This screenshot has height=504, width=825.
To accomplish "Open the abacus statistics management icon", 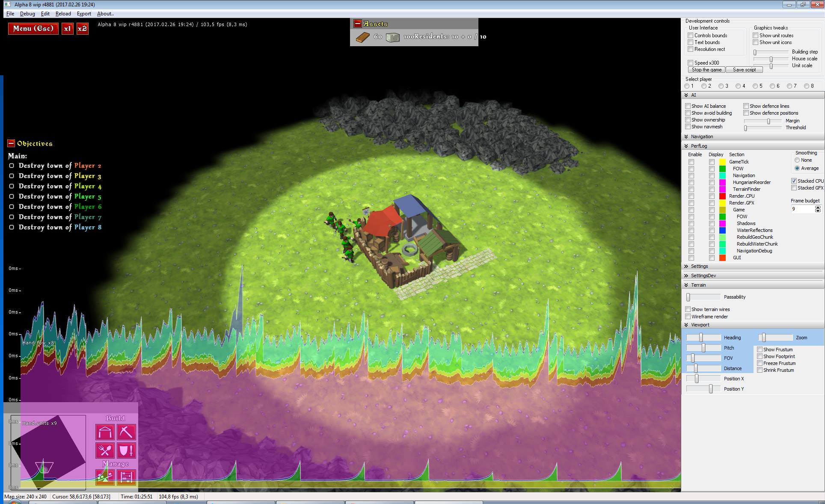I will tap(126, 477).
